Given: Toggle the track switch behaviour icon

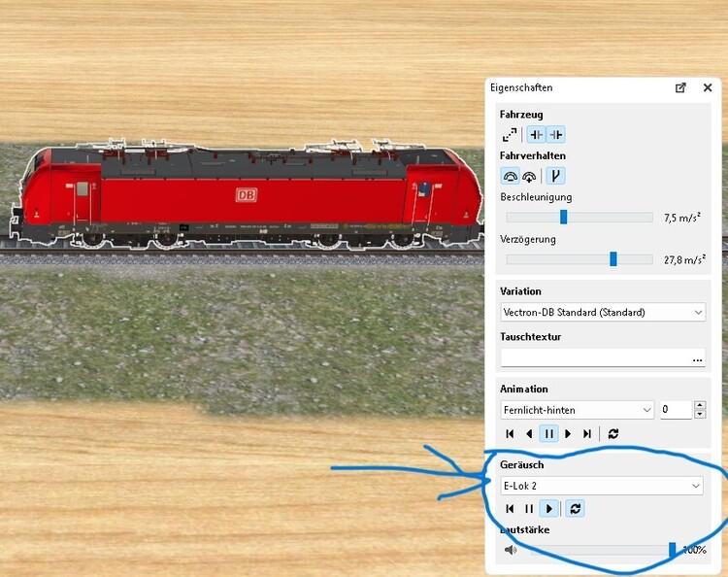Looking at the screenshot, I should pos(555,176).
